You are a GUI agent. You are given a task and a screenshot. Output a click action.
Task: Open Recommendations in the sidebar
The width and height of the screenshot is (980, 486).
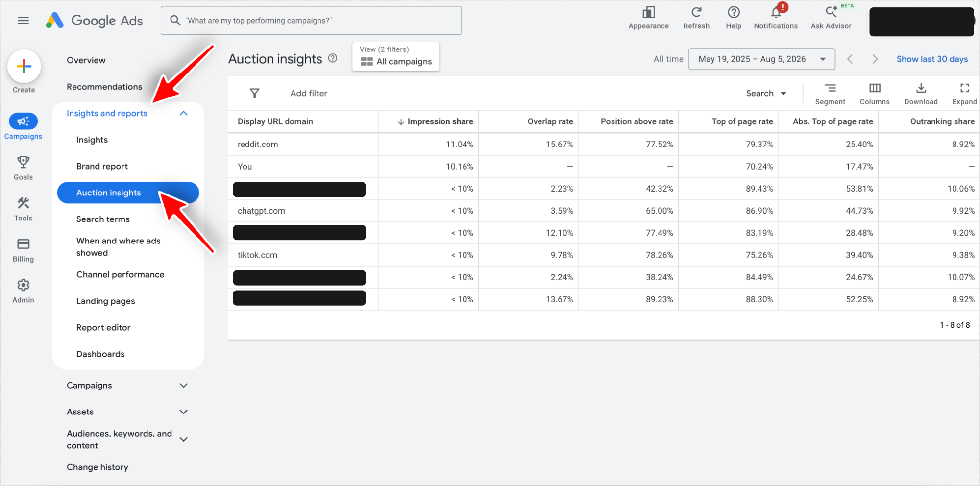tap(104, 87)
